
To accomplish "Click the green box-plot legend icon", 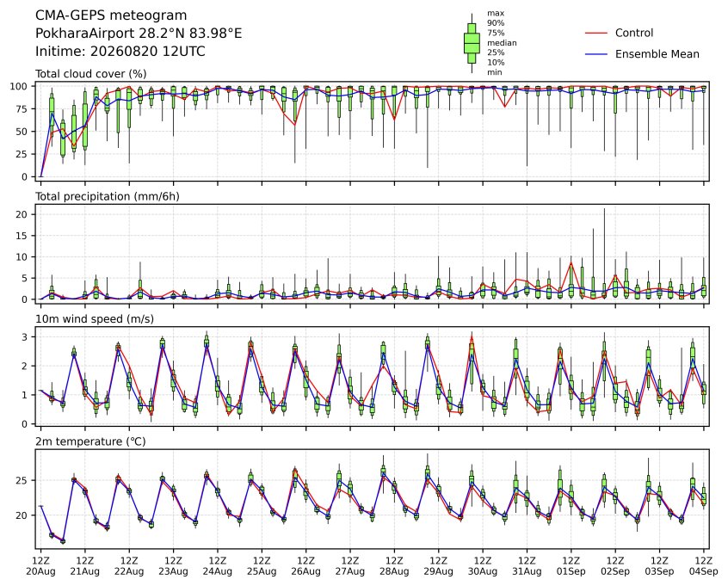I will (472, 43).
